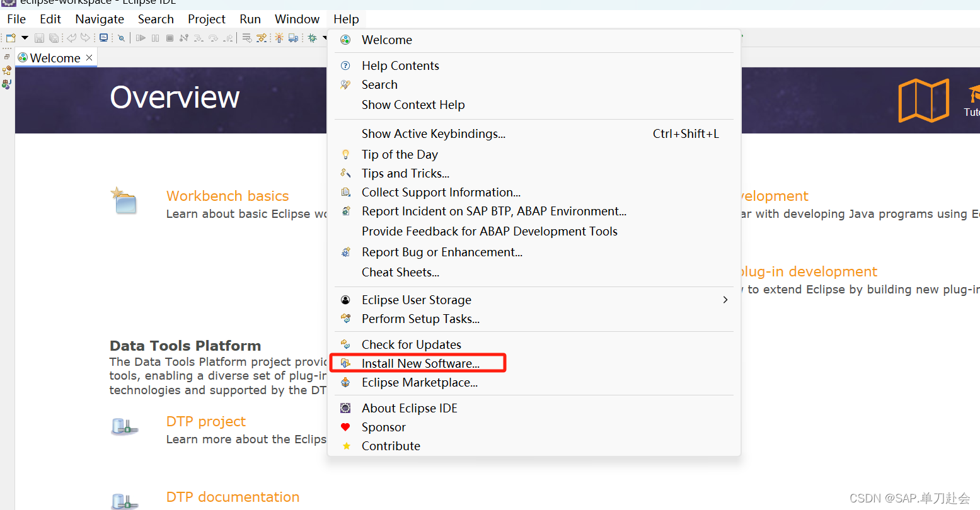Image resolution: width=980 pixels, height=510 pixels.
Task: Choose Contribute star entry
Action: coord(534,446)
